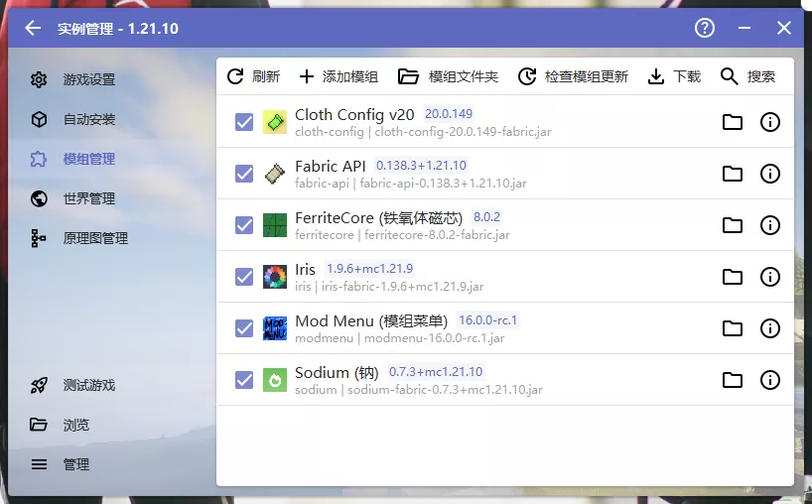Click the 下载 text label
This screenshot has width=812, height=504.
pyautogui.click(x=687, y=76)
